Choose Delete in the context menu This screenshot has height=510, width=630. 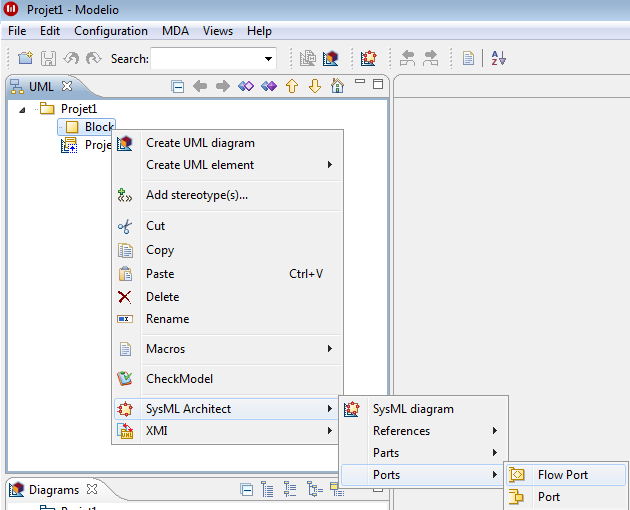(x=226, y=297)
